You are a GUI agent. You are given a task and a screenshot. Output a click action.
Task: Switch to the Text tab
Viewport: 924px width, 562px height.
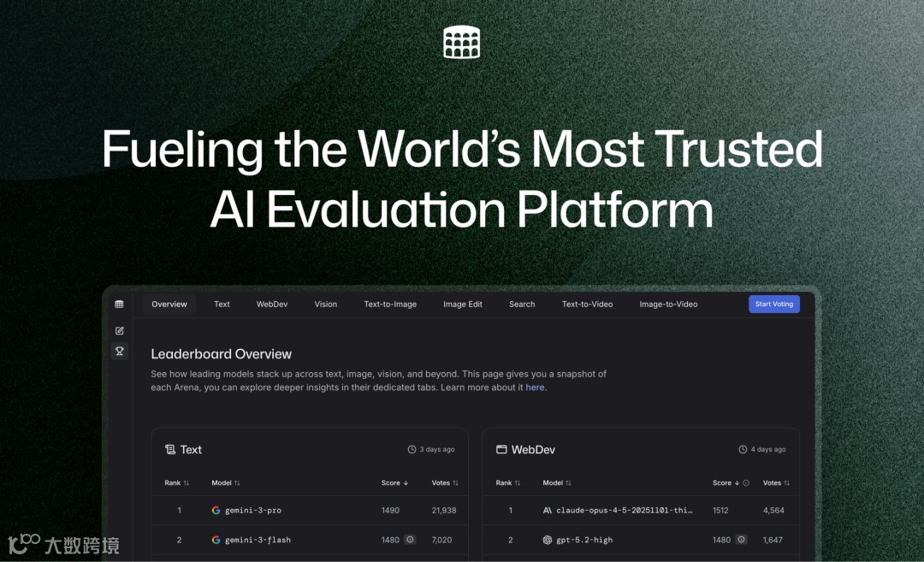tap(222, 304)
